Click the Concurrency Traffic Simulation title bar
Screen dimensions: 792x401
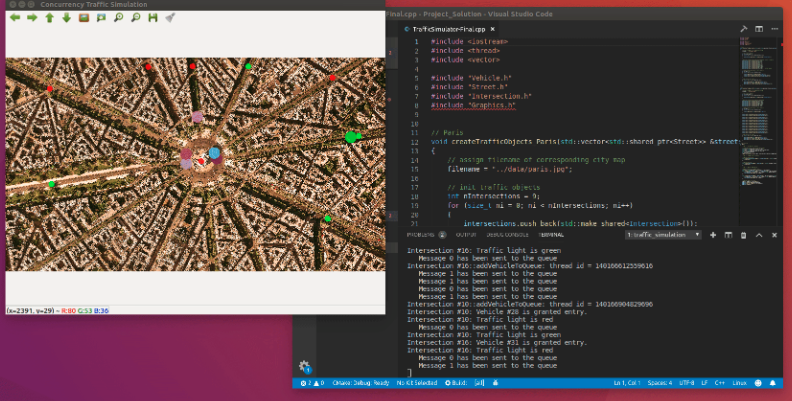coord(195,5)
